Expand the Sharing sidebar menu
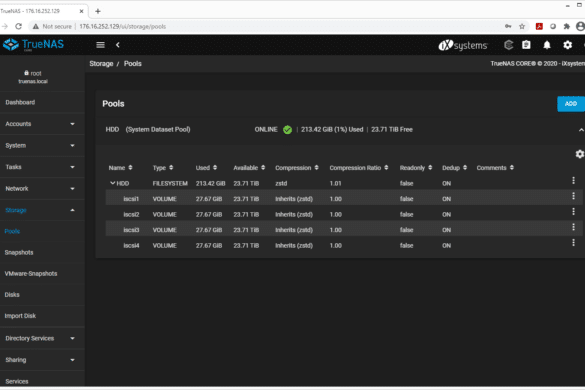This screenshot has width=585, height=390. [x=40, y=360]
